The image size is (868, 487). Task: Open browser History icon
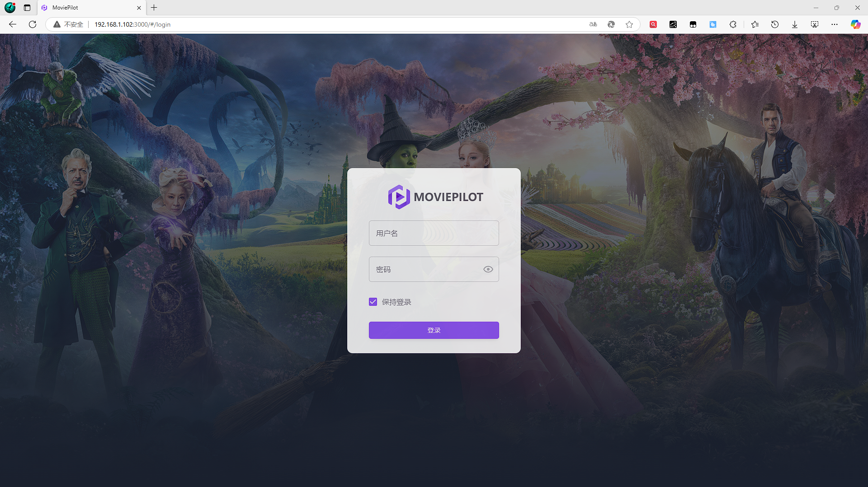pos(775,24)
